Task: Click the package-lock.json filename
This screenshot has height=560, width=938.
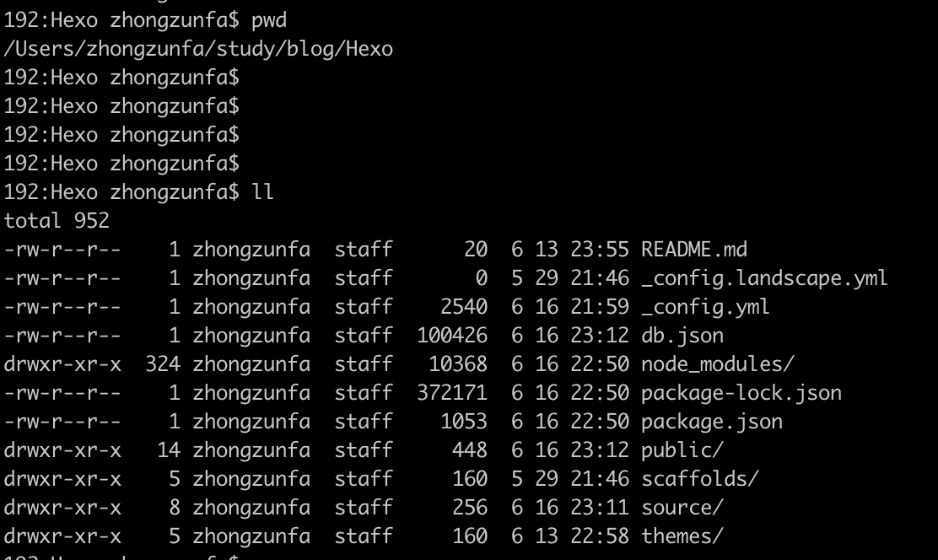Action: [x=741, y=393]
